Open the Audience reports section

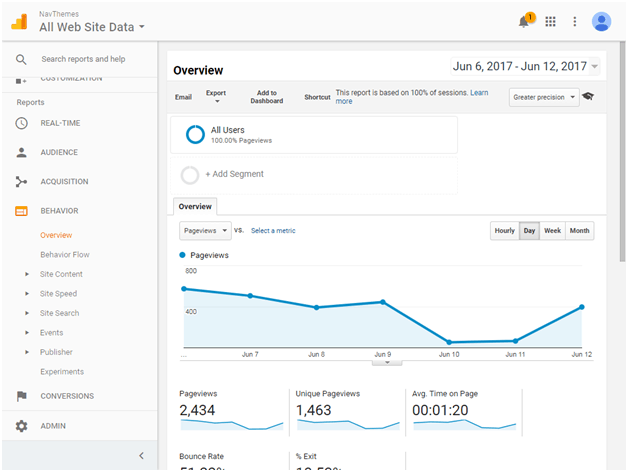click(59, 152)
